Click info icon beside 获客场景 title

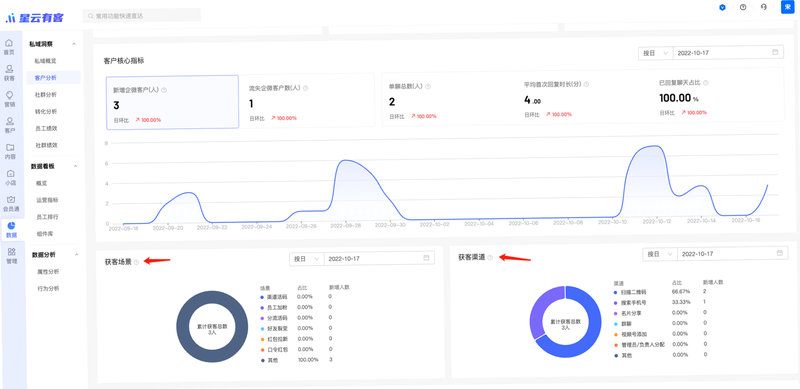[x=136, y=262]
